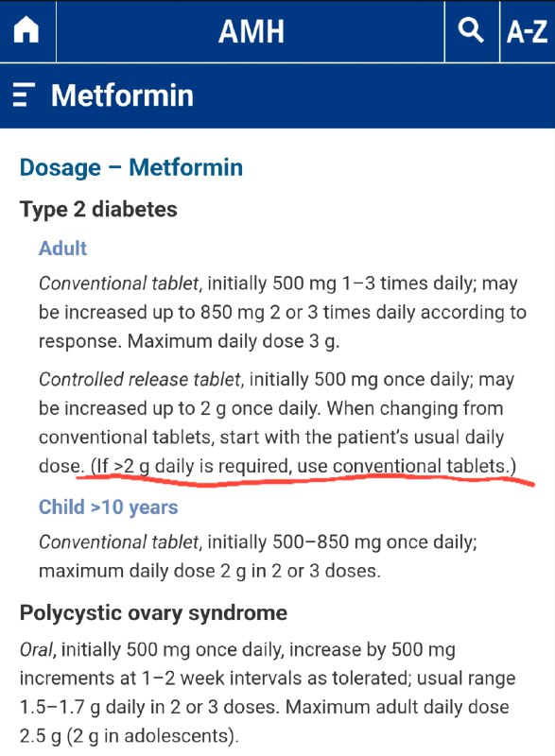Open the A-Z index
Image resolution: width=555 pixels, height=756 pixels.
coord(527,32)
